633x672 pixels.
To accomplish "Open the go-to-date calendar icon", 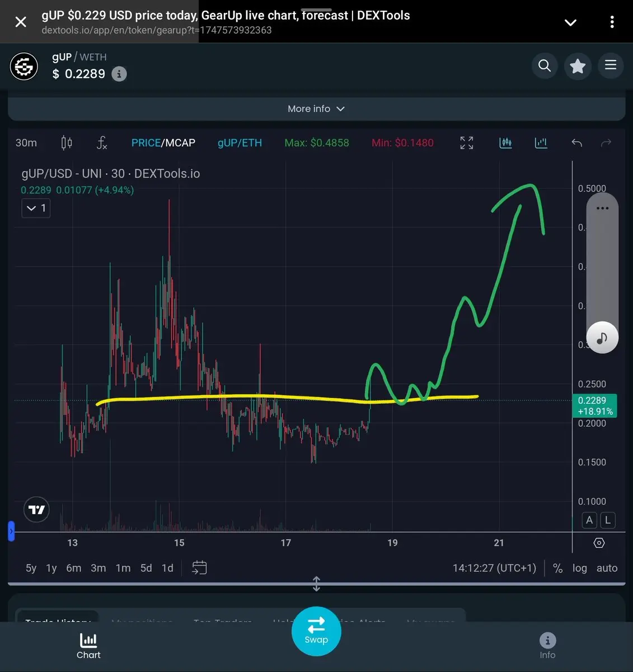I will [199, 568].
